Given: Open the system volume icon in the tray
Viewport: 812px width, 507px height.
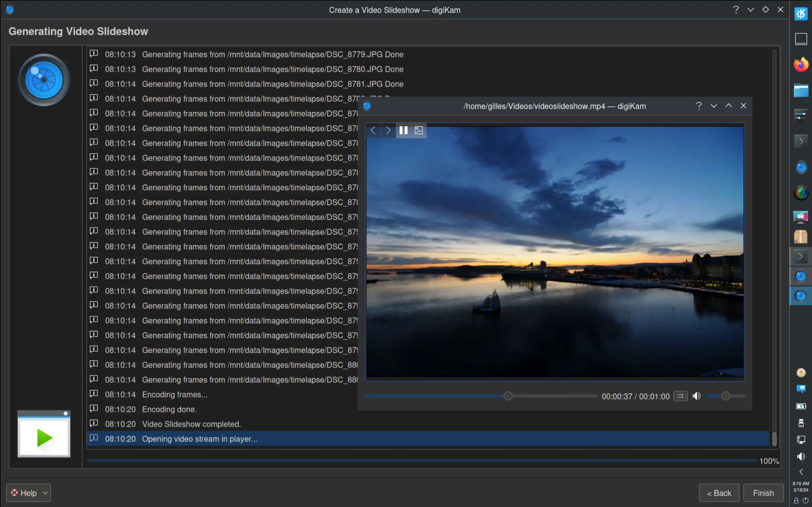Looking at the screenshot, I should 801,456.
